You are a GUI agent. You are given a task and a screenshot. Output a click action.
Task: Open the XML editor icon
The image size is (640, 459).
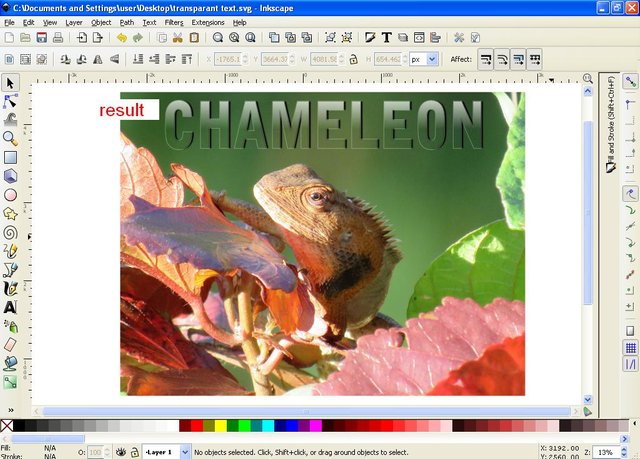coord(419,38)
